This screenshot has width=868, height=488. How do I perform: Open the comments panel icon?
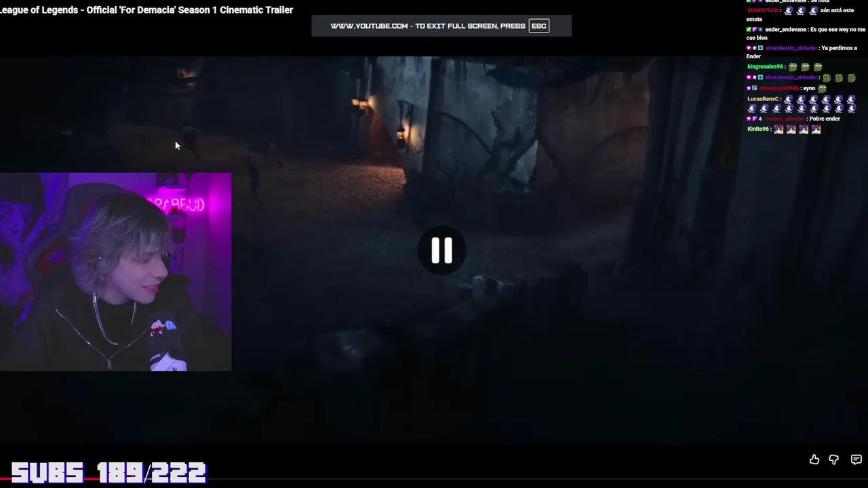pyautogui.click(x=856, y=460)
